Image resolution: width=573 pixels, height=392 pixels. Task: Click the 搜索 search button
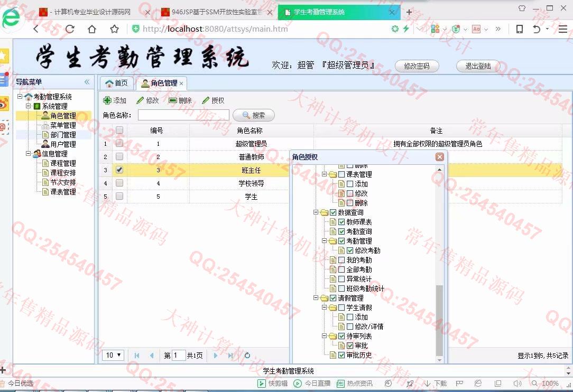pyautogui.click(x=254, y=115)
